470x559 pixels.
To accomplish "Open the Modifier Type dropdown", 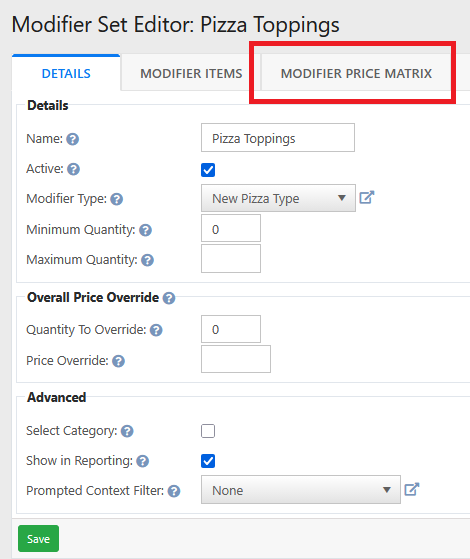I will [278, 198].
